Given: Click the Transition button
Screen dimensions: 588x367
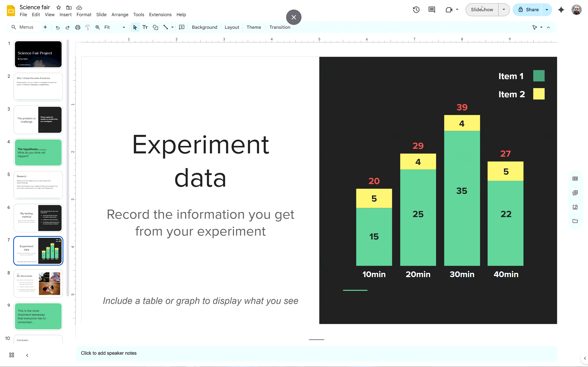Looking at the screenshot, I should 280,27.
